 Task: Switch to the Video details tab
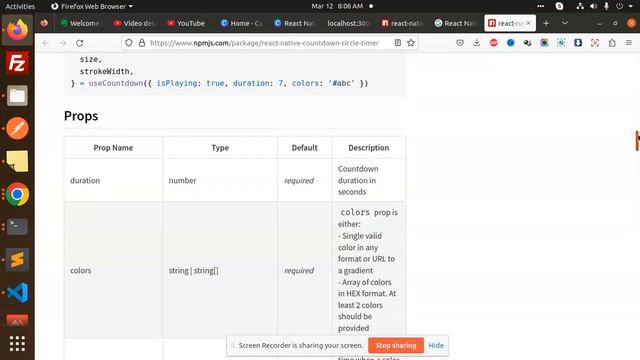tap(135, 23)
